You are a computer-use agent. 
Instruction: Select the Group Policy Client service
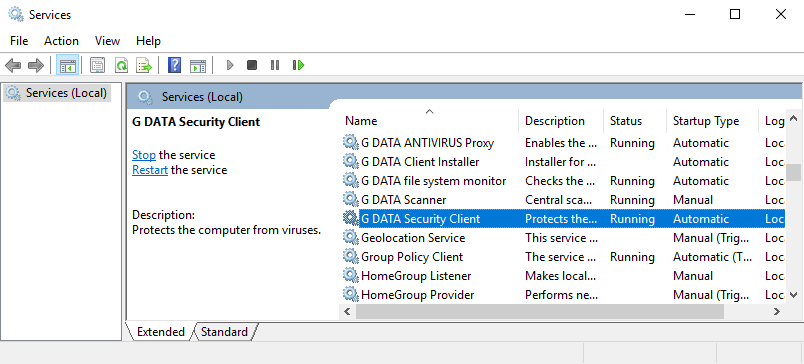pyautogui.click(x=412, y=256)
